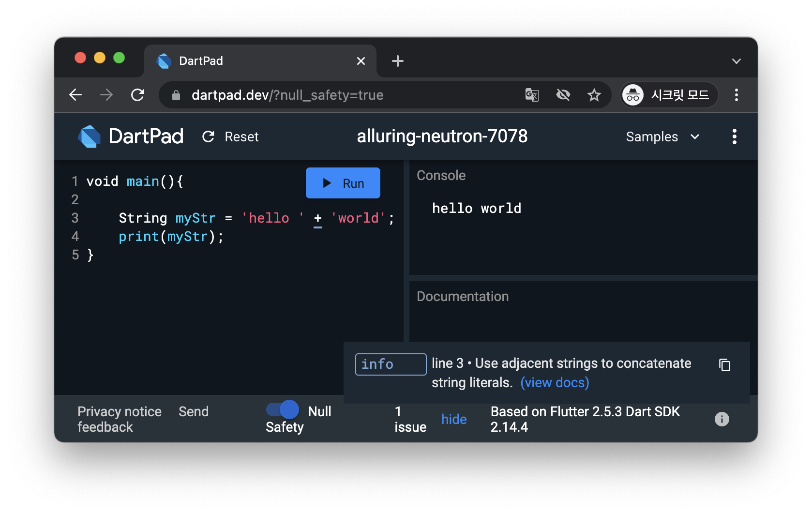This screenshot has height=514, width=812.
Task: Click the crossed-eye tracking protection icon
Action: pos(563,95)
